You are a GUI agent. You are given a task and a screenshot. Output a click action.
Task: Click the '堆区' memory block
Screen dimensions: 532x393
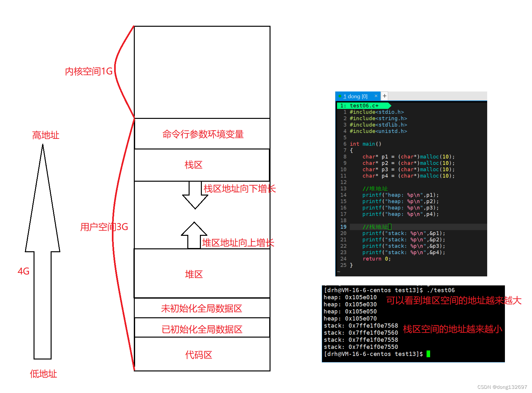(x=202, y=273)
